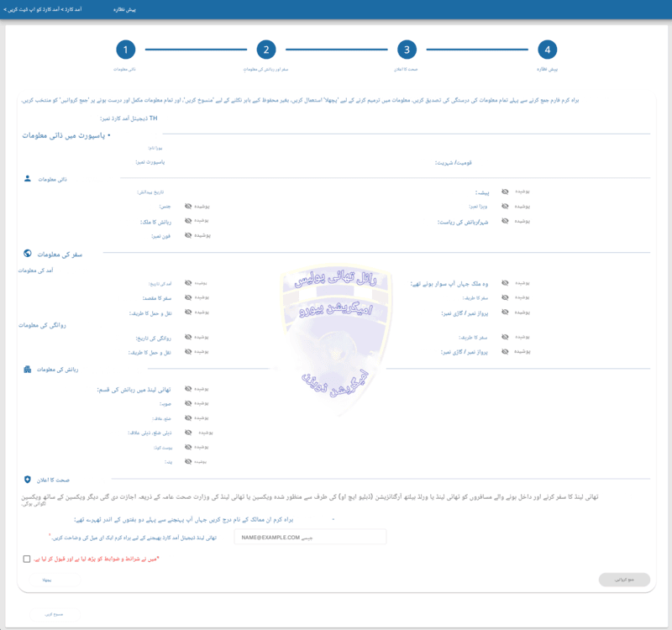Reveal the departure flight / vehicle number

(506, 351)
